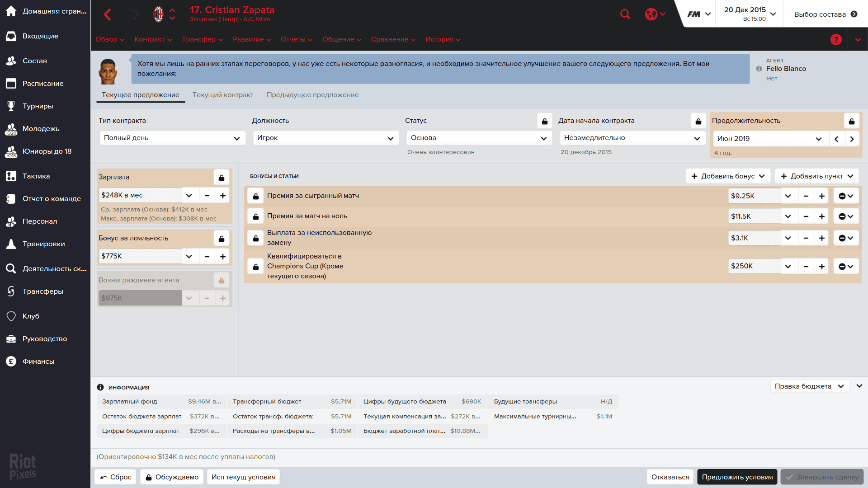
Task: Lock the Статус field with the padlock
Action: tap(544, 121)
